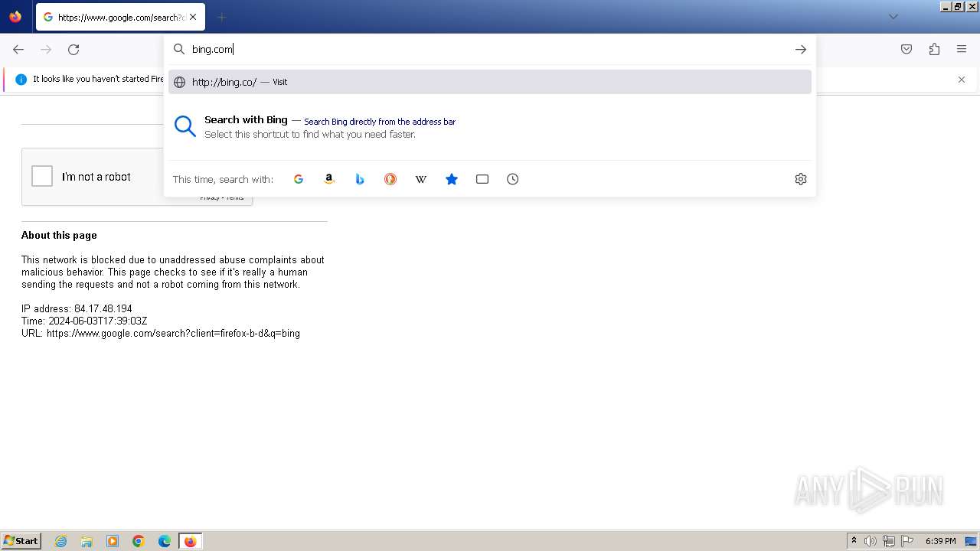Image resolution: width=980 pixels, height=551 pixels.
Task: Open the list all tabs chevron
Action: [893, 17]
